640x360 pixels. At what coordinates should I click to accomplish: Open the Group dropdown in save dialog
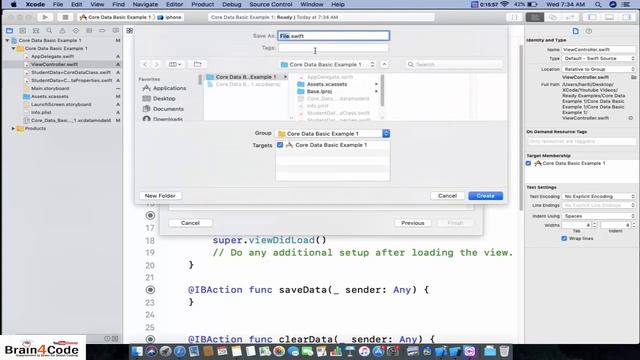(333, 133)
